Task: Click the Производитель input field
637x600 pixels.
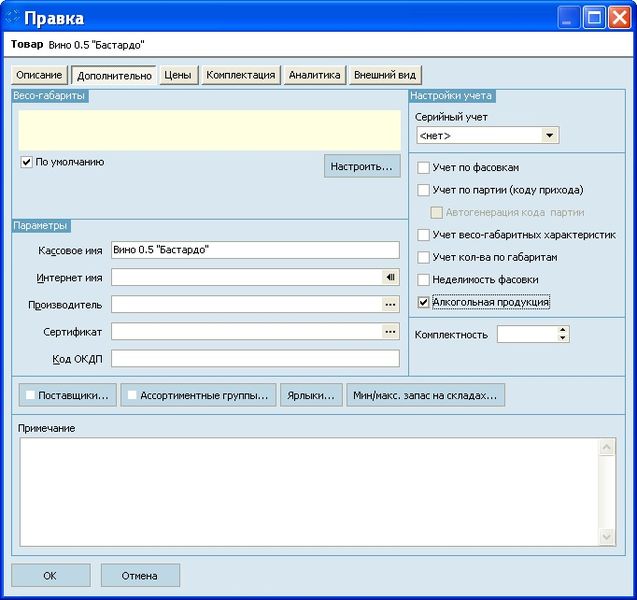Action: click(246, 304)
